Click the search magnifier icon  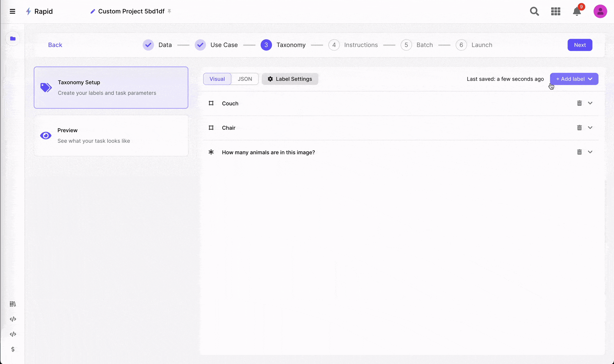534,11
